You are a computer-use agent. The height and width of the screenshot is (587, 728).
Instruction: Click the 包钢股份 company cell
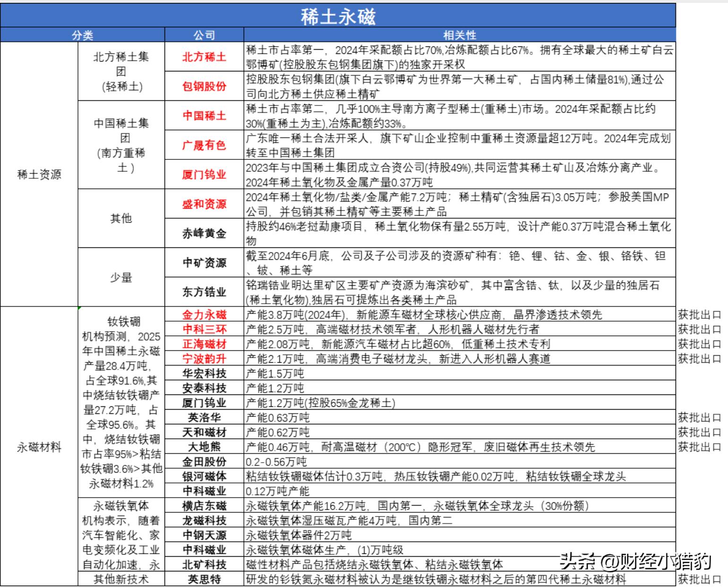pos(204,86)
